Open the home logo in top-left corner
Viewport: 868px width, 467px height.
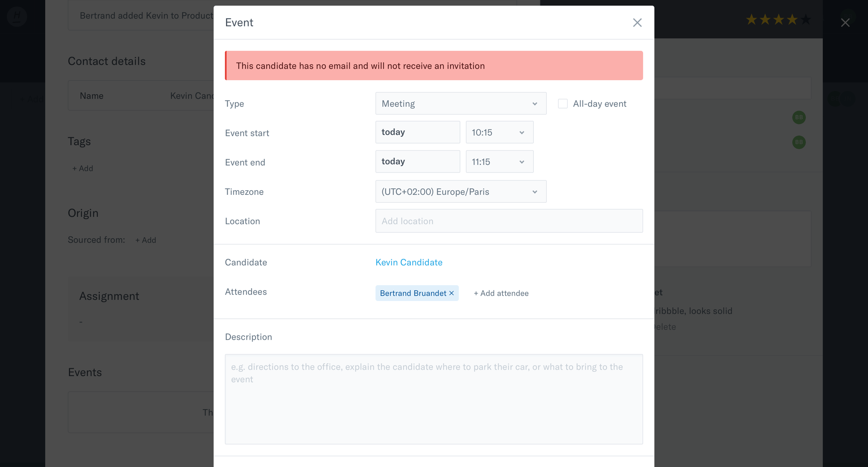pyautogui.click(x=17, y=16)
